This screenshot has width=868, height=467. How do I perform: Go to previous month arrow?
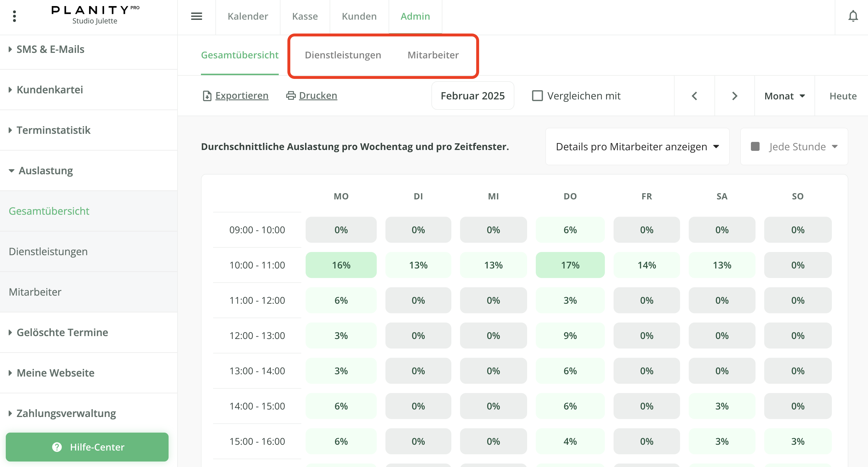pos(694,96)
